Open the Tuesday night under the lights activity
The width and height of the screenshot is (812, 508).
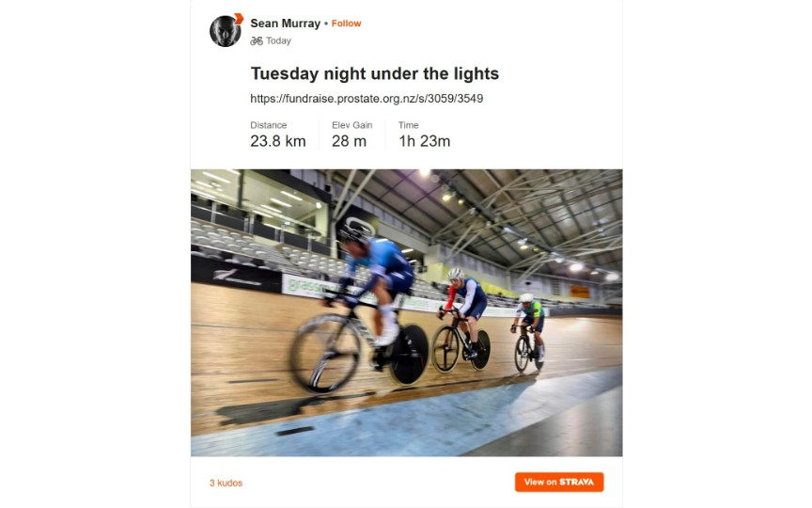[375, 73]
